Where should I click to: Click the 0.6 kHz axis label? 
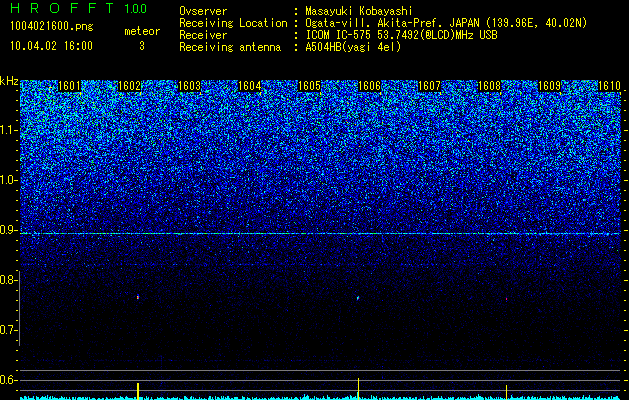point(8,380)
